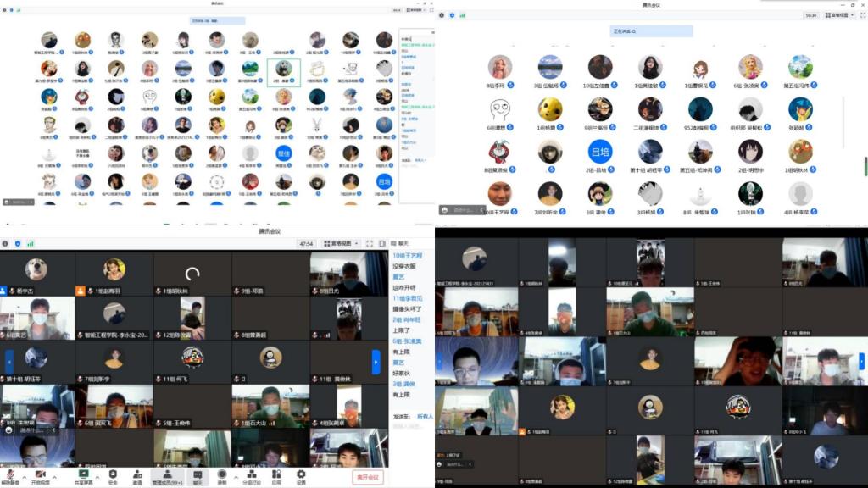Open meeting settings gear icon
This screenshot has height=488, width=868.
point(301,474)
